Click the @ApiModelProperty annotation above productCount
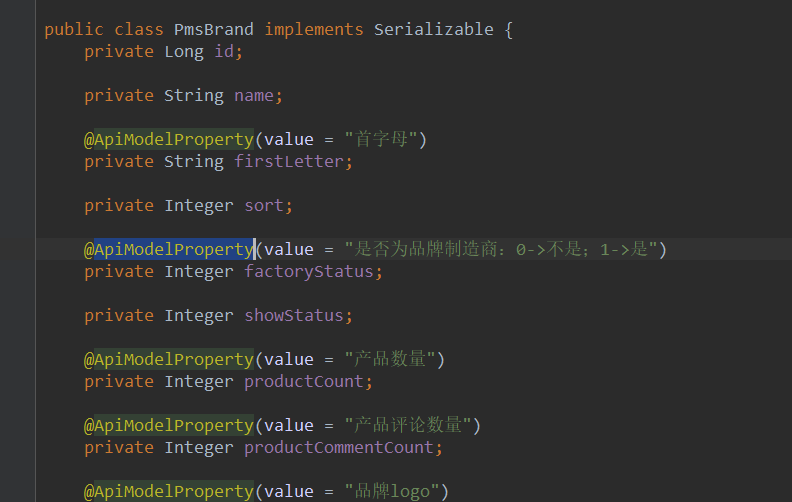792x502 pixels. click(x=168, y=359)
